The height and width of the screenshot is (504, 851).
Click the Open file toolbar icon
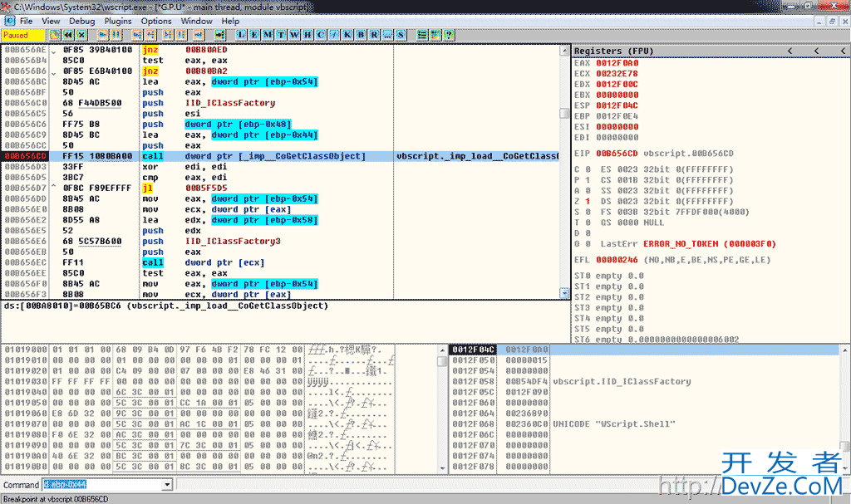click(54, 35)
